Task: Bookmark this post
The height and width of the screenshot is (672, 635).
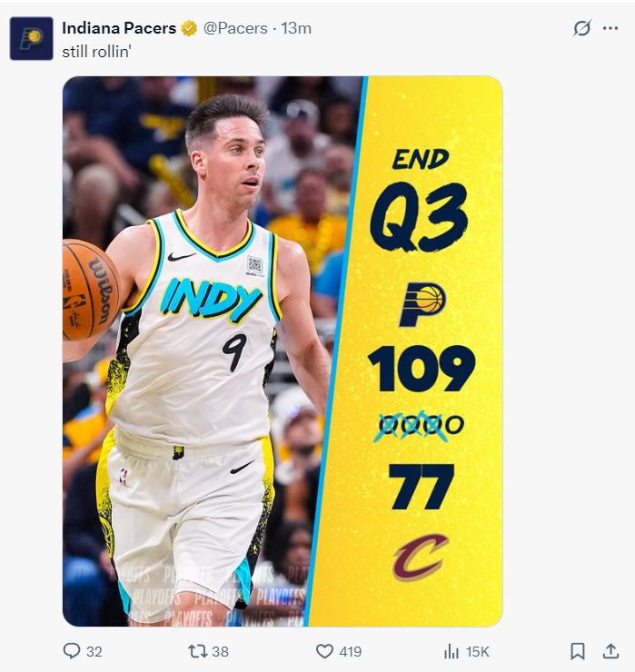Action: click(578, 651)
